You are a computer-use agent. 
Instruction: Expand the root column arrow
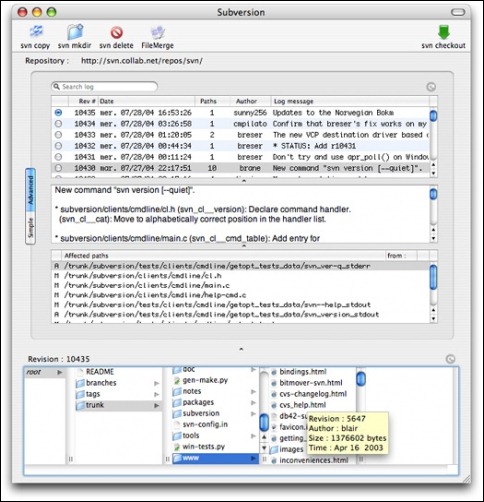[x=60, y=372]
